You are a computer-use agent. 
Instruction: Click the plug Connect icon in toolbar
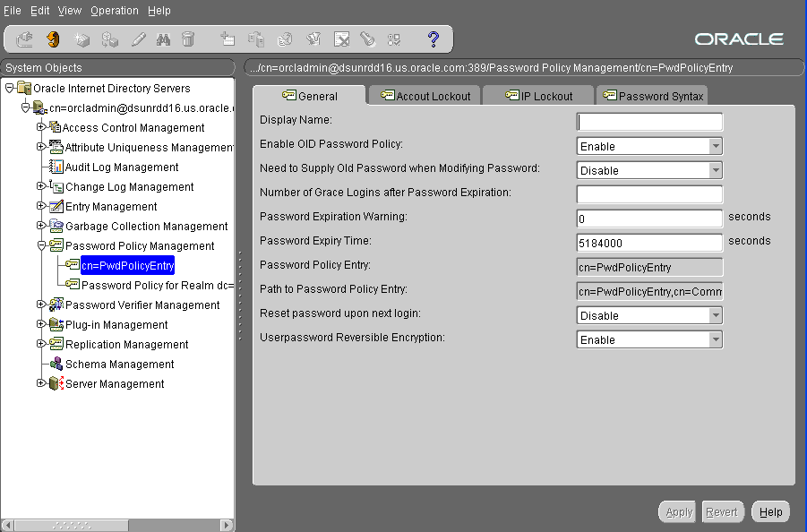click(24, 39)
